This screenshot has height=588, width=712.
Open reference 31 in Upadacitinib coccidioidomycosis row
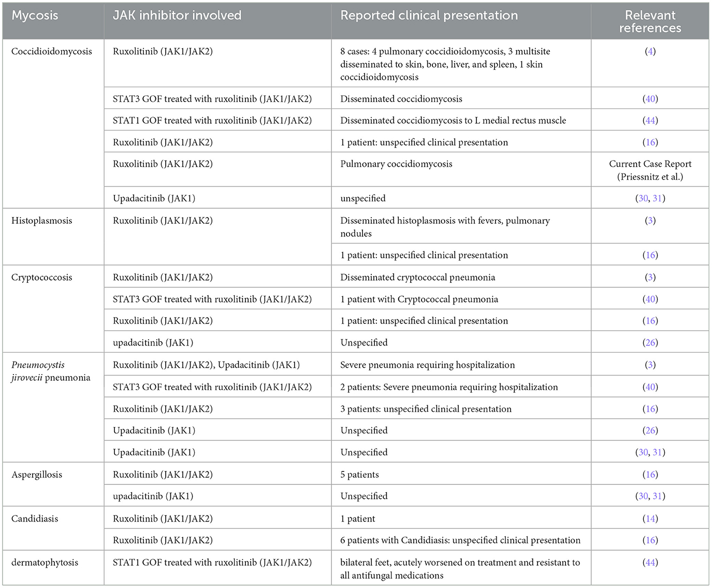658,198
